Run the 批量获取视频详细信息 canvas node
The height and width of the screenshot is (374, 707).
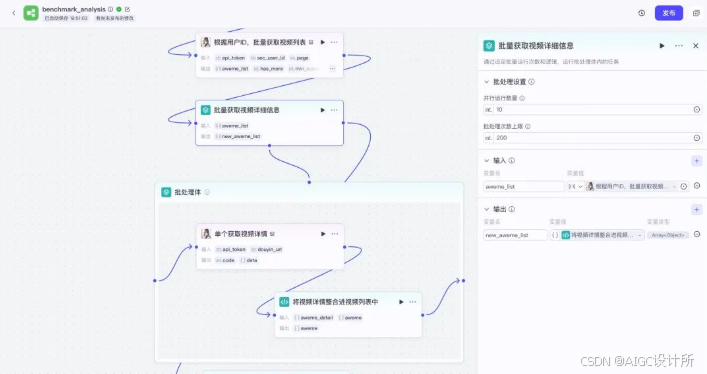click(323, 110)
